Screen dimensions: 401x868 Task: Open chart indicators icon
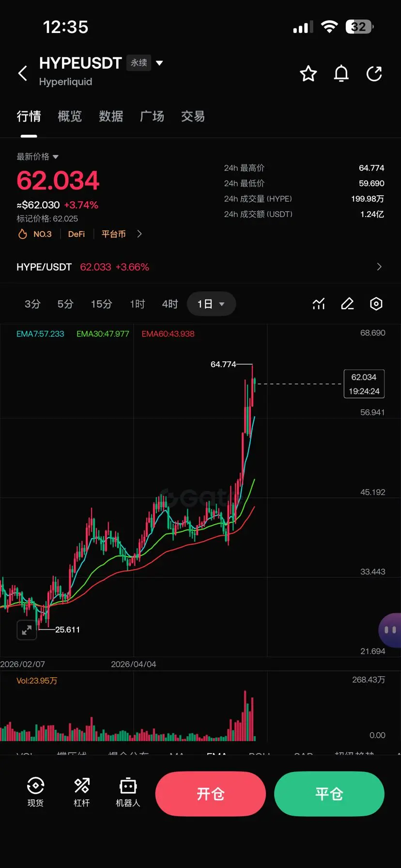coord(319,304)
